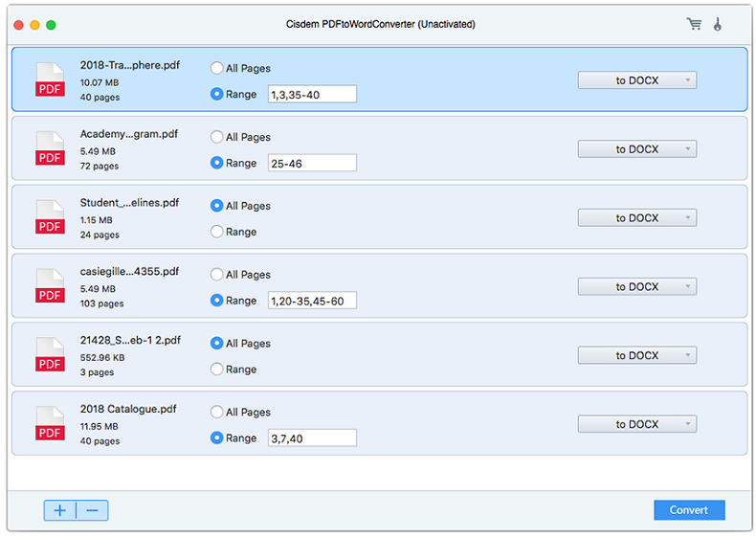
Task: Click the Convert button
Action: (689, 510)
